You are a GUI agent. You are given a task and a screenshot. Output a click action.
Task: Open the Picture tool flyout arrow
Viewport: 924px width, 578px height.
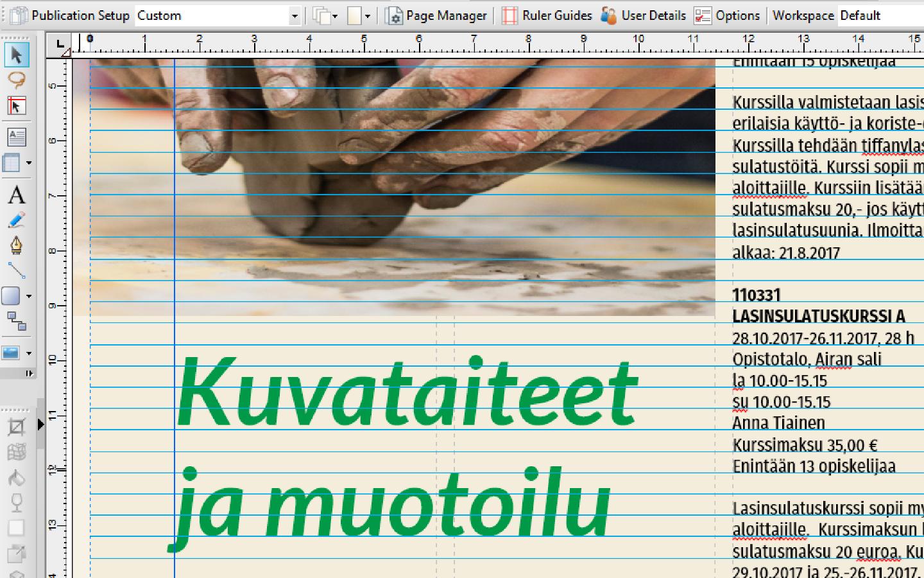pyautogui.click(x=29, y=353)
